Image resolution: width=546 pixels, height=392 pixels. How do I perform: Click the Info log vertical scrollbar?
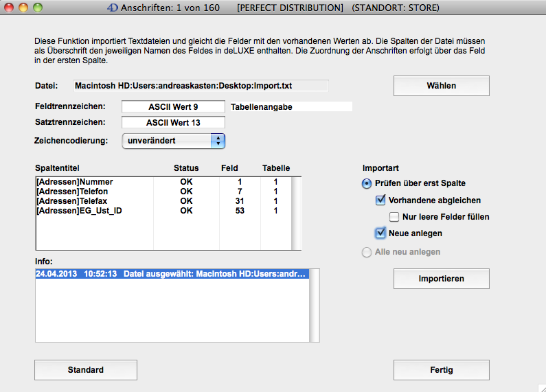[315, 305]
